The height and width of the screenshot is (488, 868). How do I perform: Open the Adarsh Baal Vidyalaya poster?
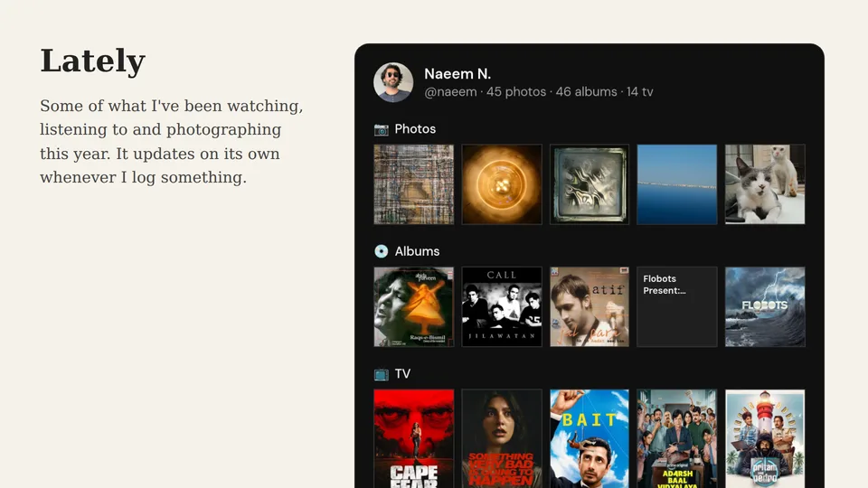pyautogui.click(x=677, y=439)
